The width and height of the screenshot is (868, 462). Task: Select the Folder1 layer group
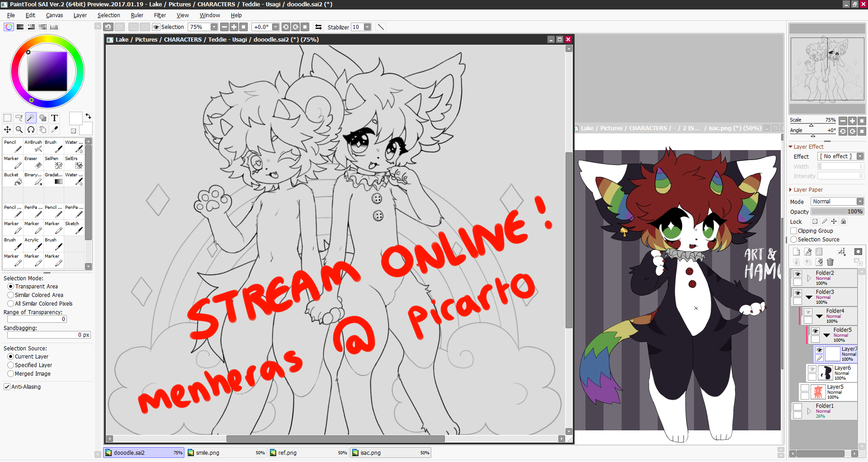click(x=825, y=411)
